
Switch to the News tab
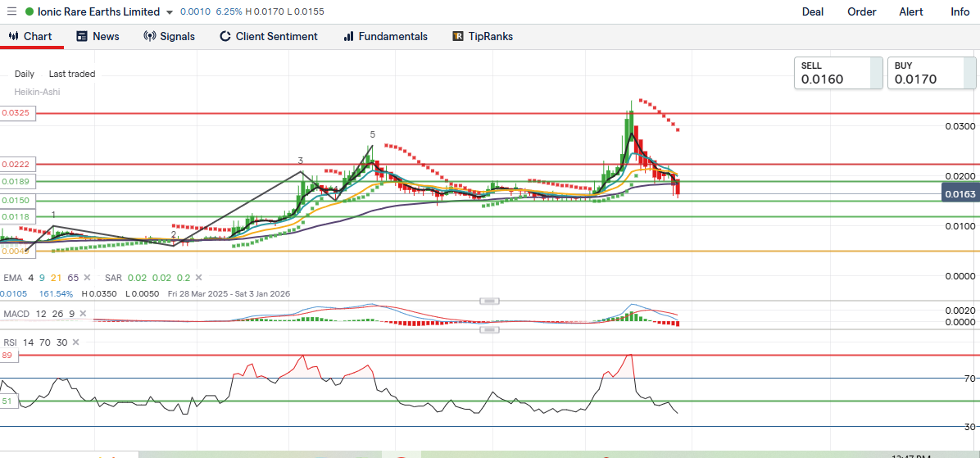[x=98, y=37]
